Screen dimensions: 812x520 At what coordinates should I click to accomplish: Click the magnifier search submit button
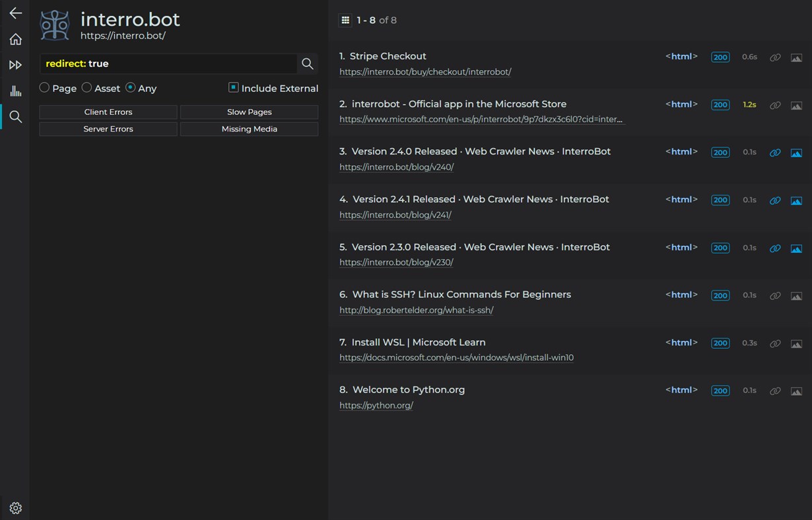(307, 63)
